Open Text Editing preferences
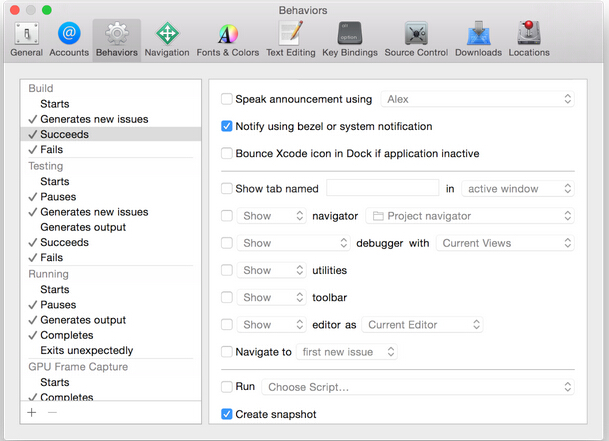609x441 pixels. pyautogui.click(x=291, y=38)
